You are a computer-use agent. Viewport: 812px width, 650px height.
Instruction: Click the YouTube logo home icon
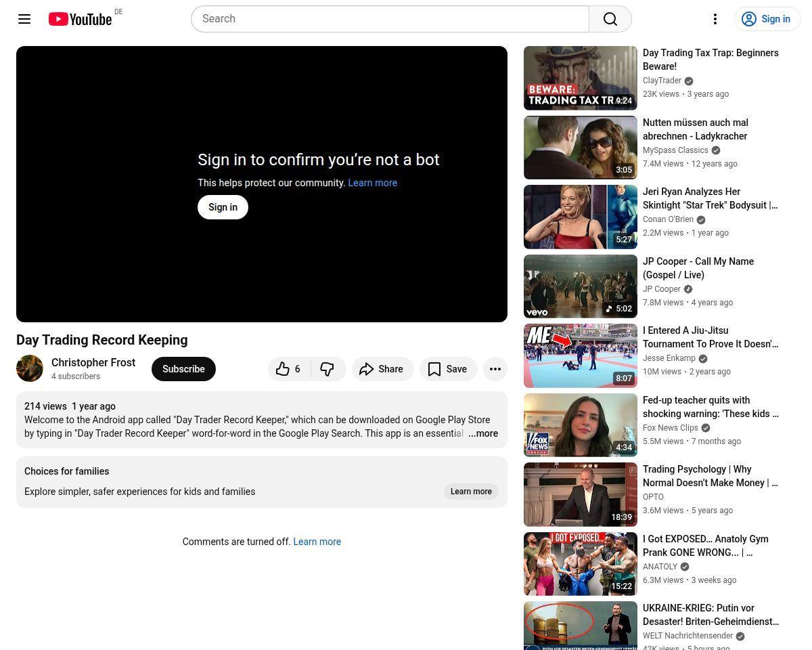tap(81, 19)
